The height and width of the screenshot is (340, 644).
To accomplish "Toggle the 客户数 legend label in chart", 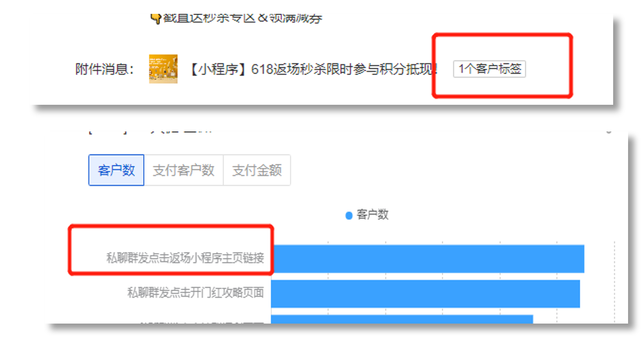I will click(373, 215).
